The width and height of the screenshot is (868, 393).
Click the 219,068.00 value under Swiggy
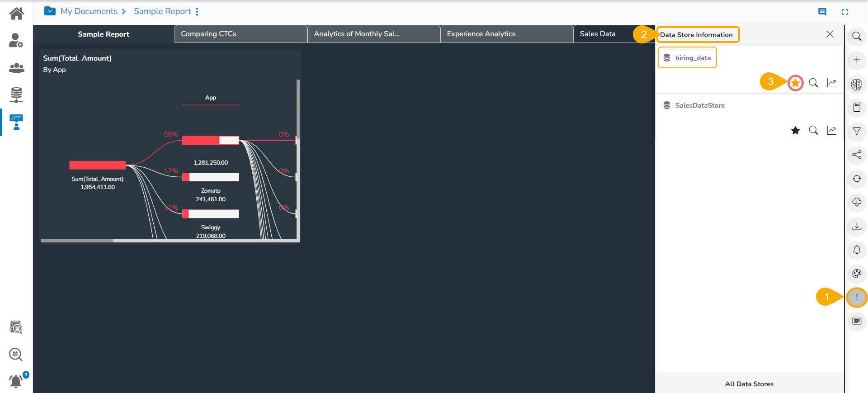coord(211,236)
